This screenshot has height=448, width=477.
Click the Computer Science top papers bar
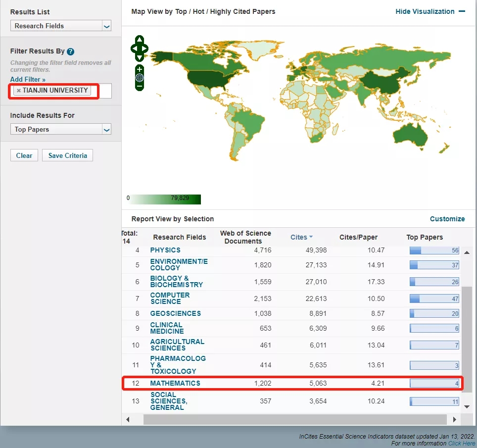[434, 299]
